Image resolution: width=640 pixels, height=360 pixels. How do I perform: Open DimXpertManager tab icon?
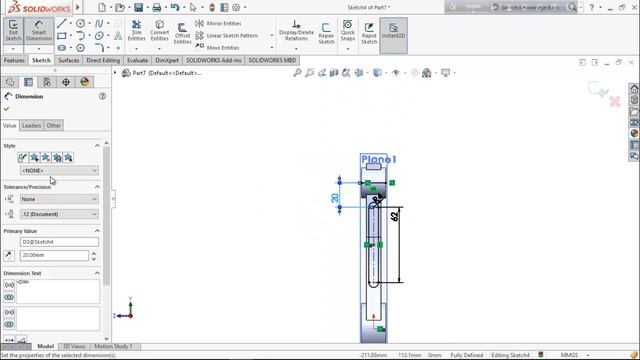point(66,82)
